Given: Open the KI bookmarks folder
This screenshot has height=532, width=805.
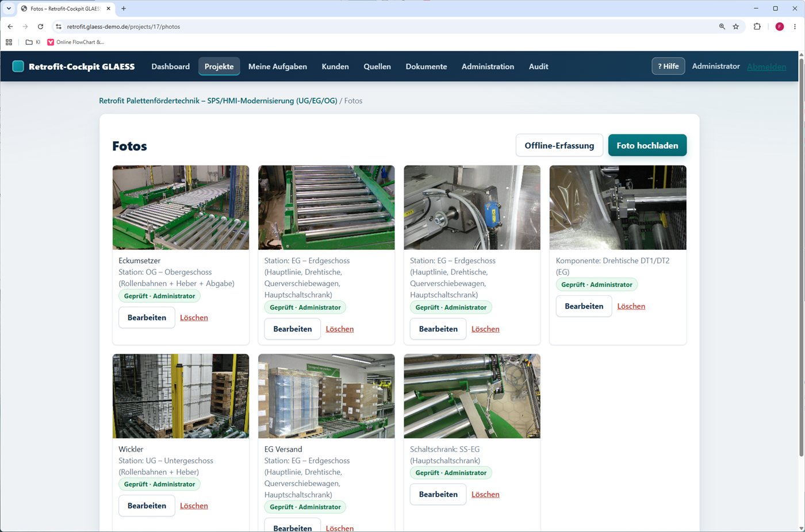Looking at the screenshot, I should coord(33,42).
